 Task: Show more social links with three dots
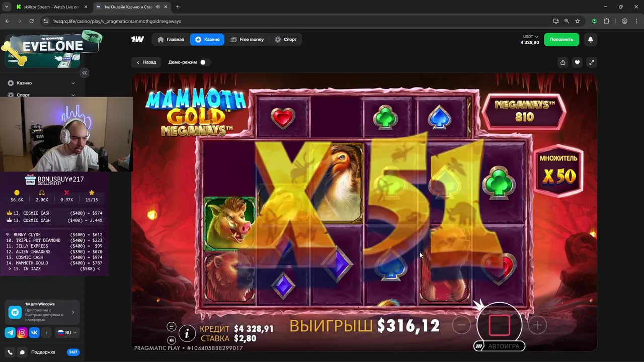(46, 332)
